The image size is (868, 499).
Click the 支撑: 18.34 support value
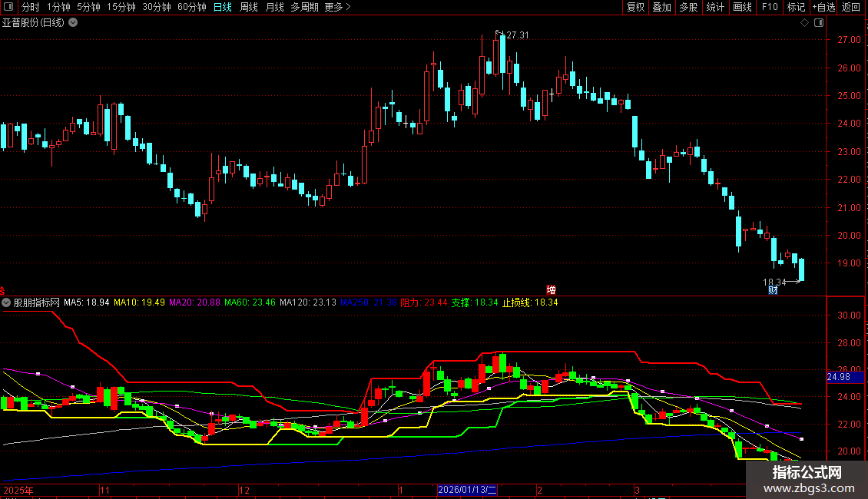475,302
